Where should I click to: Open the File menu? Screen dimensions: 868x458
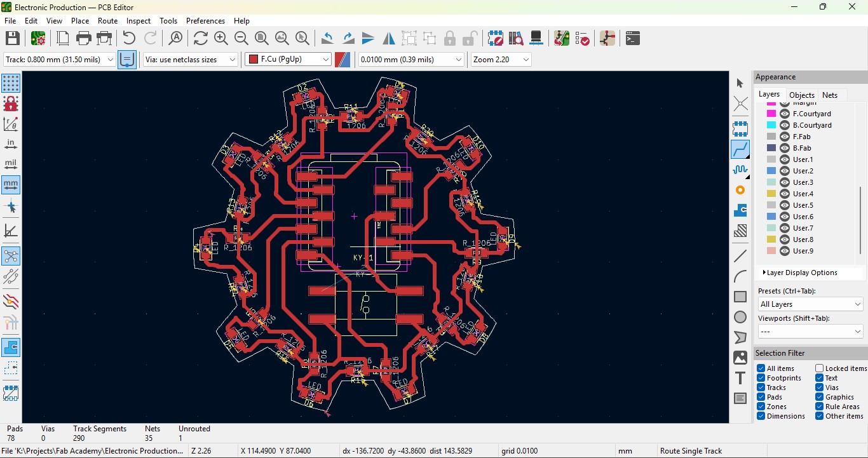click(10, 21)
